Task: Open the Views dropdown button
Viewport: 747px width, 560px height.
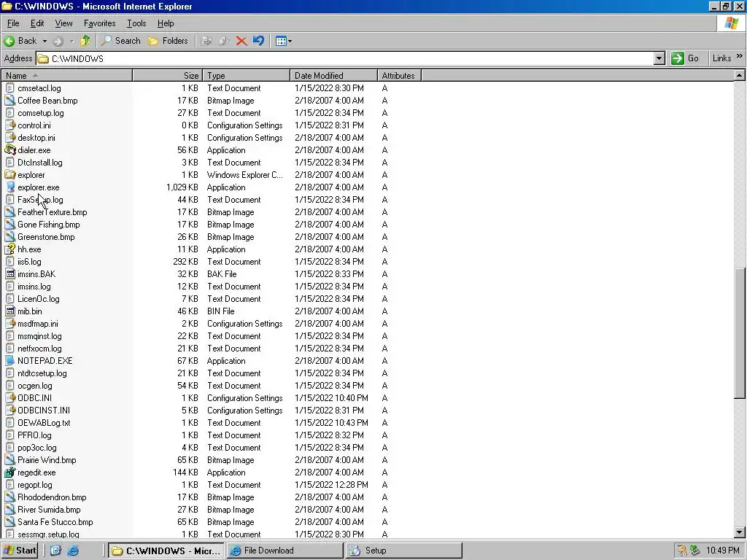Action: point(284,41)
